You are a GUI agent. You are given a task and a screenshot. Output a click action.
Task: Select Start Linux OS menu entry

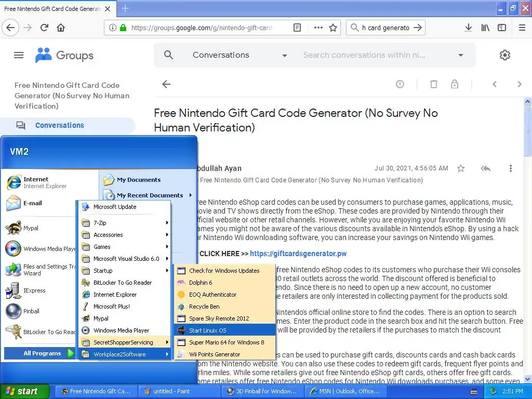click(x=224, y=330)
